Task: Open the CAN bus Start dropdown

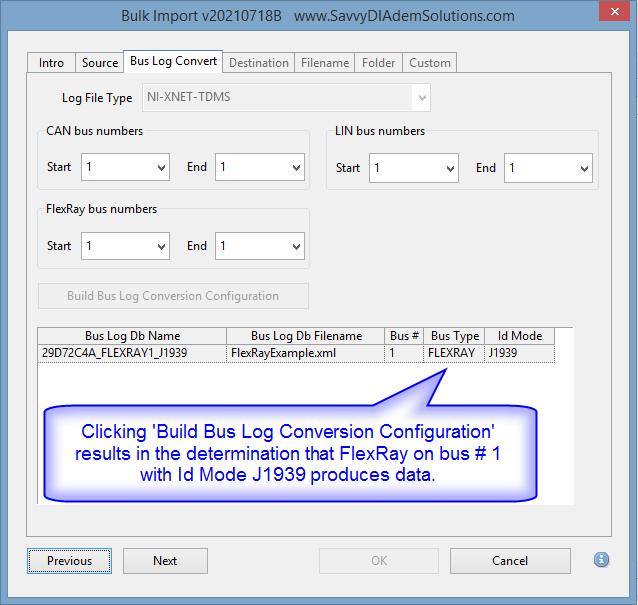Action: coord(125,167)
